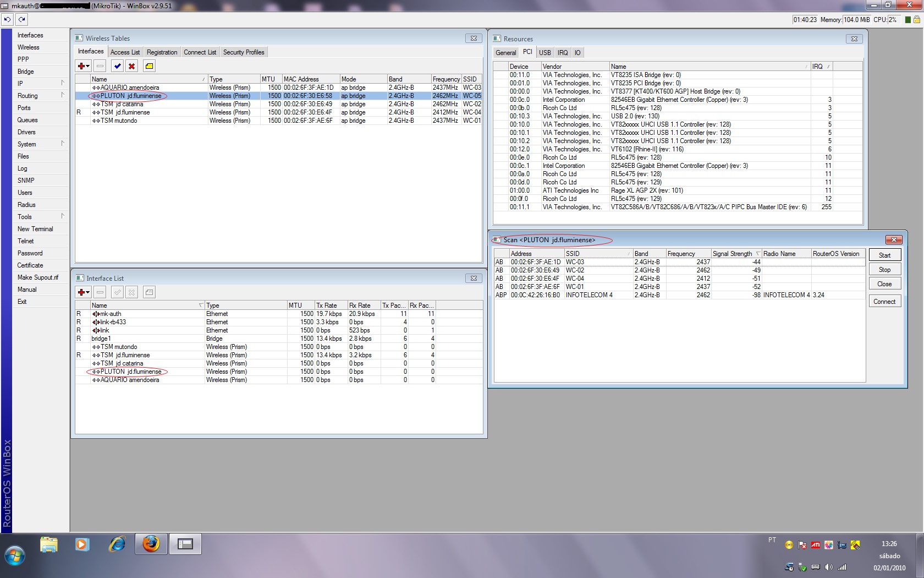Screen dimensions: 924x578
Task: Expand the System submenu arrow
Action: (x=63, y=143)
